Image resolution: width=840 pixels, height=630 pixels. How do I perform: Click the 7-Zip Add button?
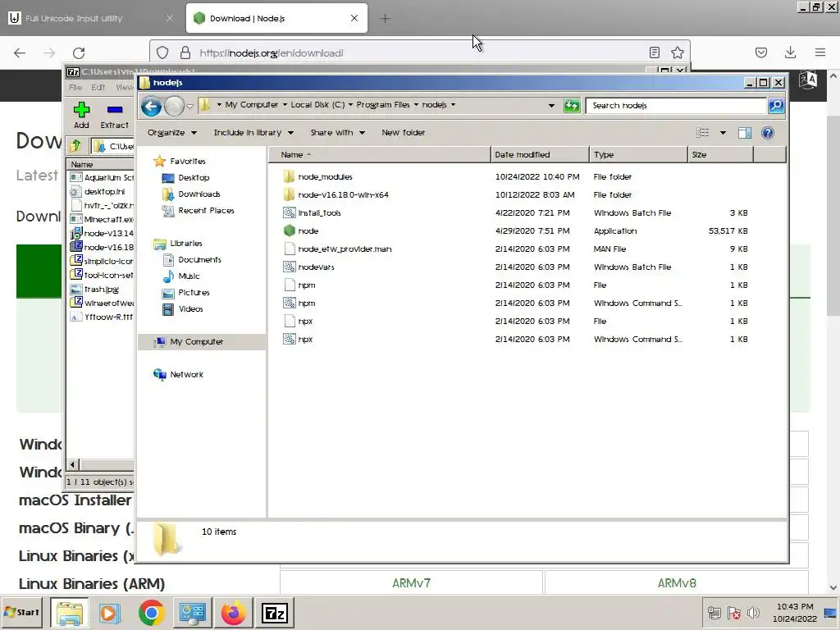coord(81,115)
